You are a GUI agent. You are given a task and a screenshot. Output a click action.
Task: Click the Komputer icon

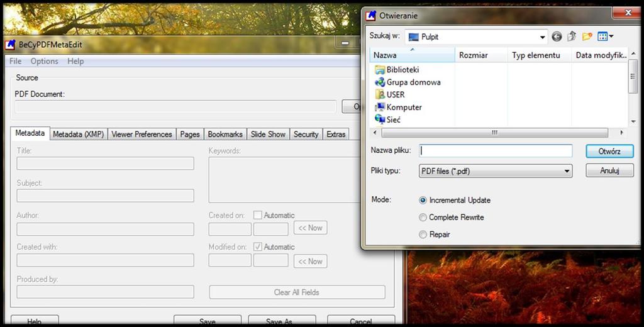380,108
